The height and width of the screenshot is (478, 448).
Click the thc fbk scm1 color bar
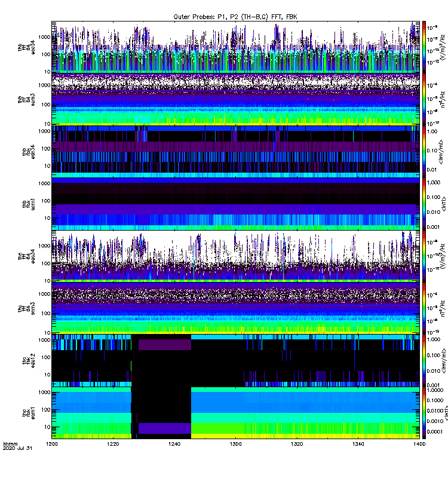[x=424, y=413]
